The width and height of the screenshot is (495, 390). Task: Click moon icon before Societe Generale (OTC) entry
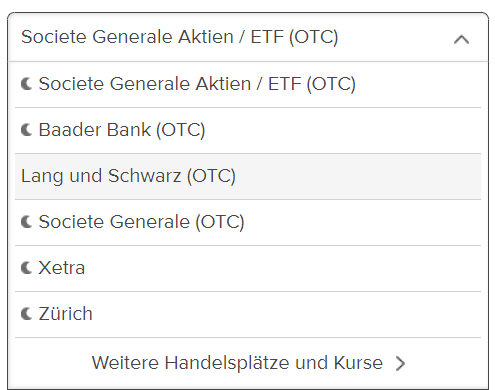(26, 222)
